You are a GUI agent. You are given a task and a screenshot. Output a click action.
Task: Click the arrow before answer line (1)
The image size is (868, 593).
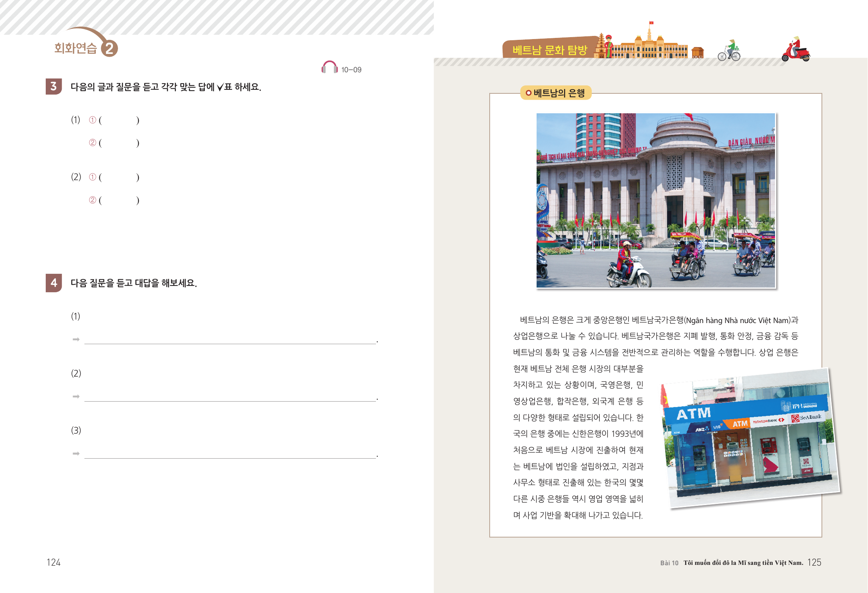(76, 339)
